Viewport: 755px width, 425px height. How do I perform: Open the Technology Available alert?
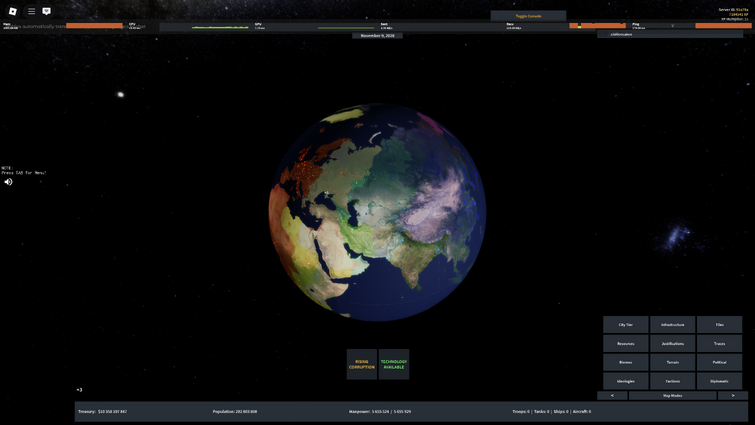tap(394, 364)
